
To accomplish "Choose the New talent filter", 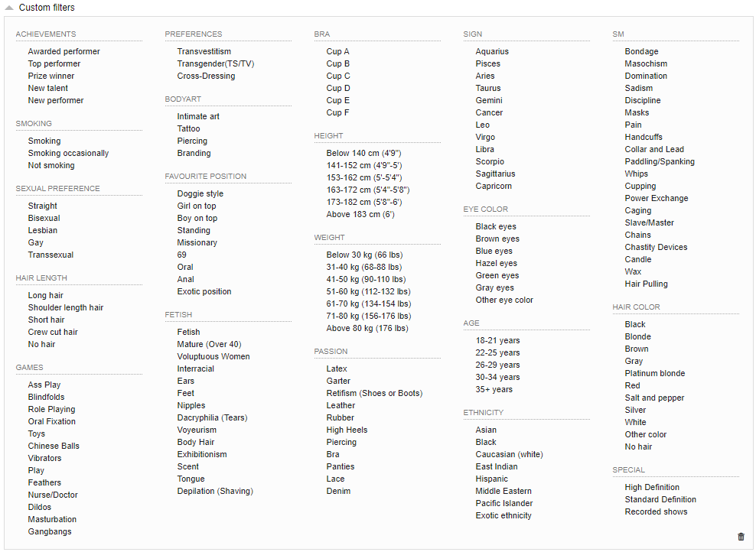I will 47,89.
